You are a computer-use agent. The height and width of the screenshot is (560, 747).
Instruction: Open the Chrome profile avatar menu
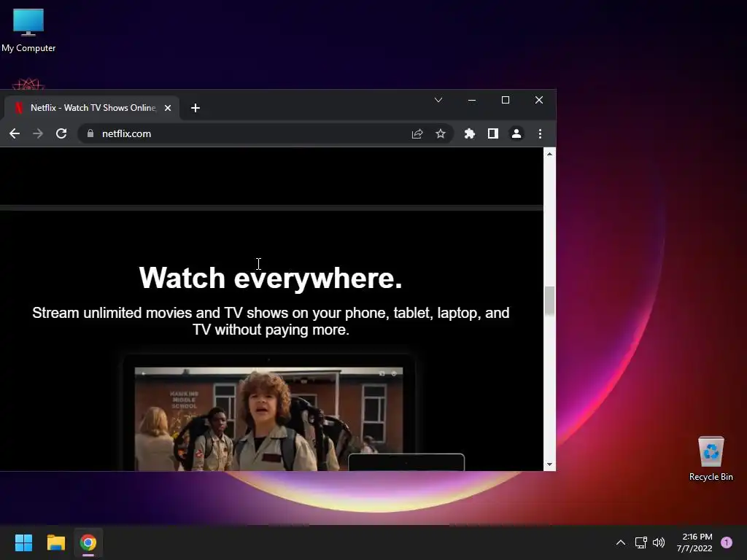coord(516,134)
